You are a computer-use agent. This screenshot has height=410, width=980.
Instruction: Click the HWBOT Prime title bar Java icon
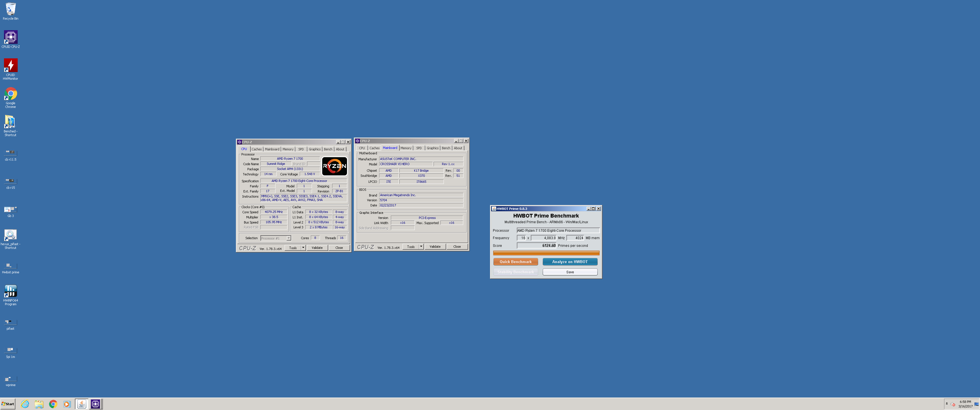point(494,208)
